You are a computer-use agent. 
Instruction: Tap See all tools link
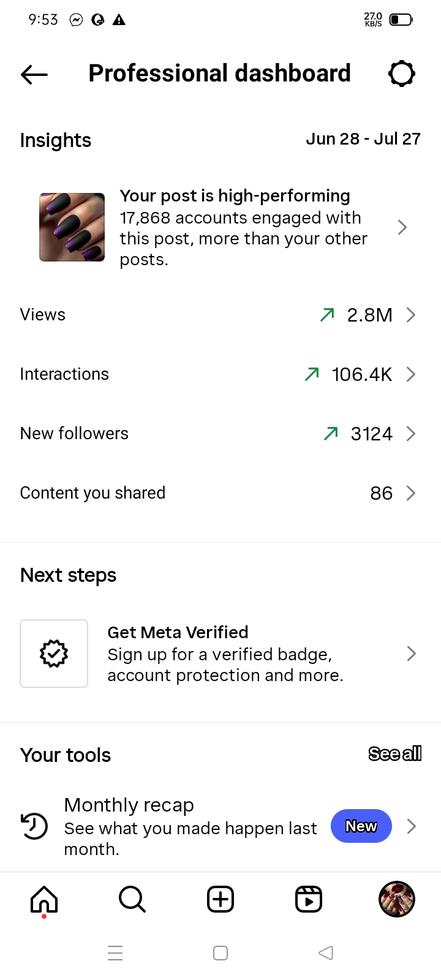(395, 754)
